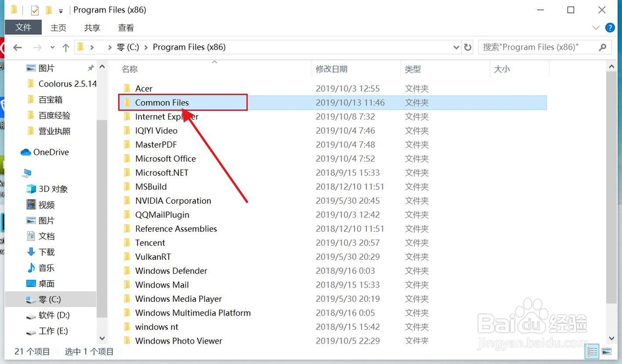This screenshot has width=622, height=364.
Task: Click the Forward navigation arrow
Action: (x=37, y=48)
